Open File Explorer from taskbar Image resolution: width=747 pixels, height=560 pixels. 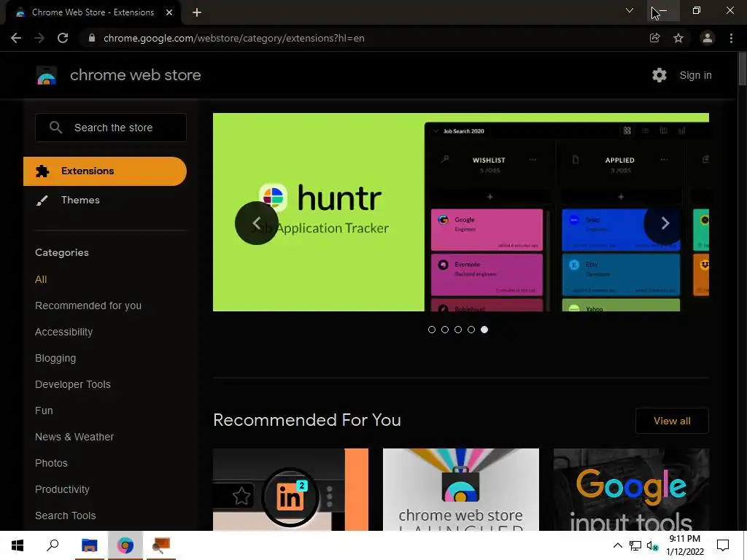point(89,545)
